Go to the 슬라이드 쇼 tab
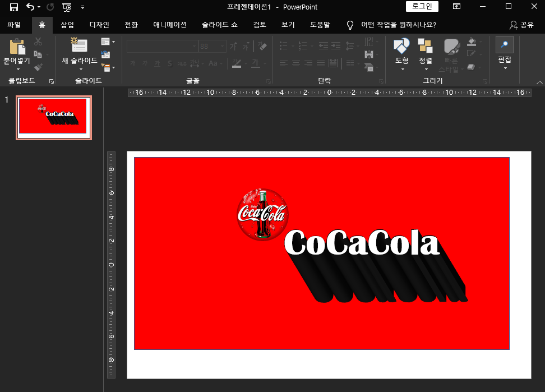Screen dimensions: 545x392 tap(220, 25)
